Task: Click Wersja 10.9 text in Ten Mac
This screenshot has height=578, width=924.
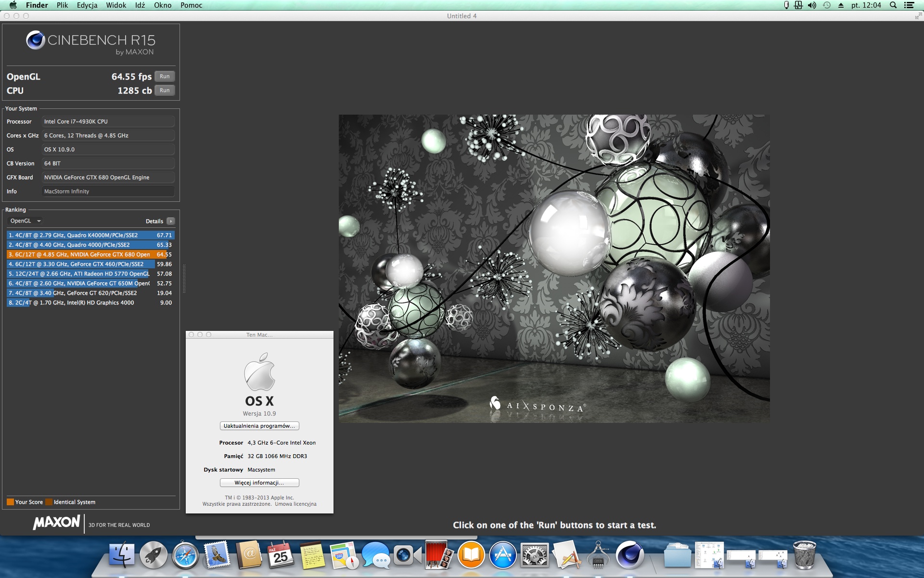Action: click(259, 414)
